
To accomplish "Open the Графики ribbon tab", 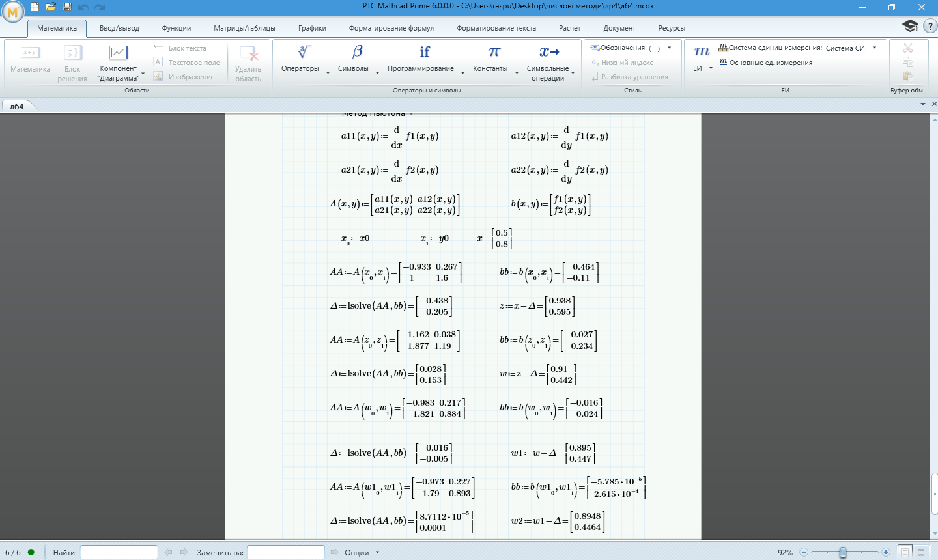I will [312, 28].
